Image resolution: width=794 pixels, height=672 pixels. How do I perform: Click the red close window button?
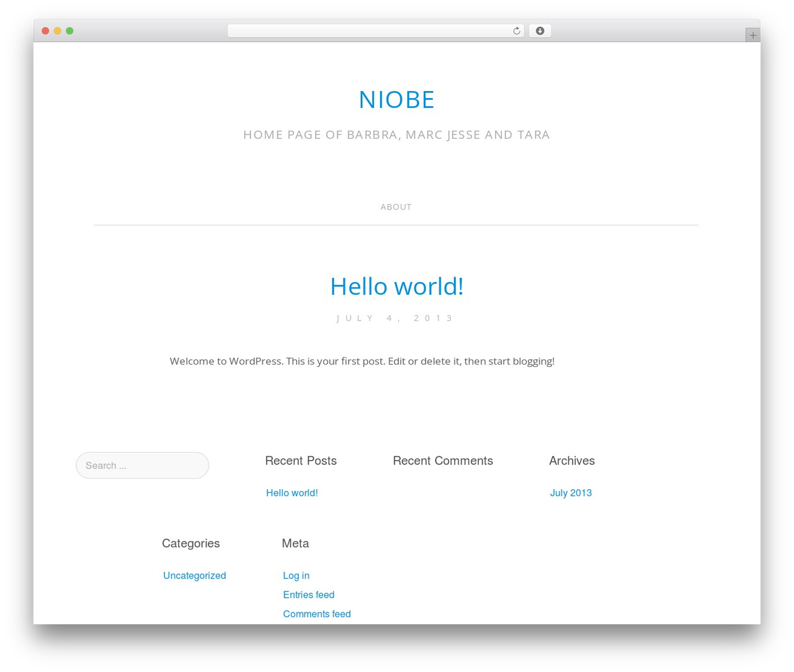[x=45, y=31]
